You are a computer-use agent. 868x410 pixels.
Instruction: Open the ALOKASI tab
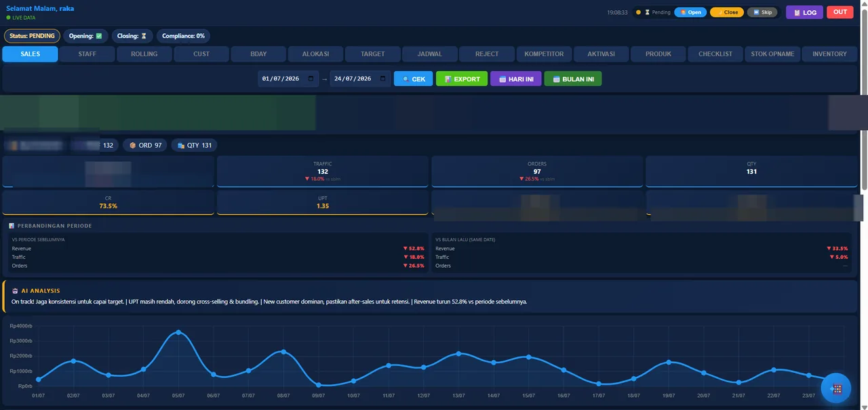coord(315,54)
